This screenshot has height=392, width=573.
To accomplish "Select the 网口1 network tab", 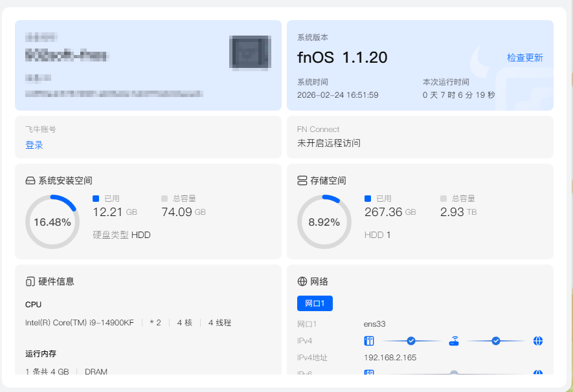I will coord(315,303).
